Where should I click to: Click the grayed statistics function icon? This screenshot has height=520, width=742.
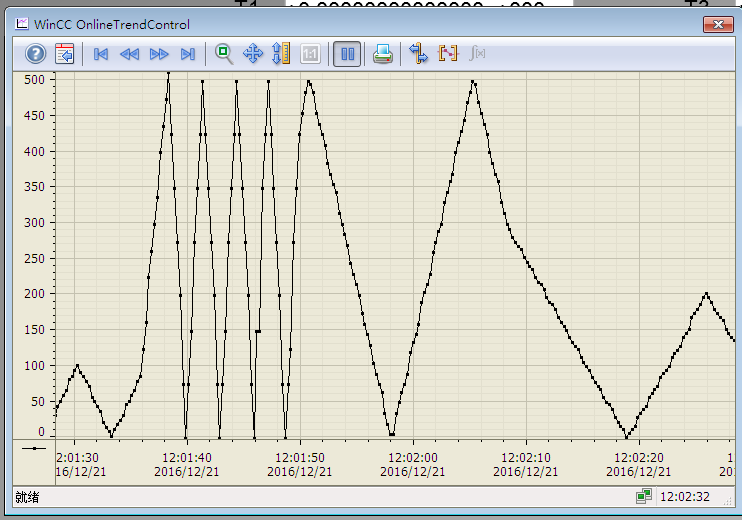[477, 54]
